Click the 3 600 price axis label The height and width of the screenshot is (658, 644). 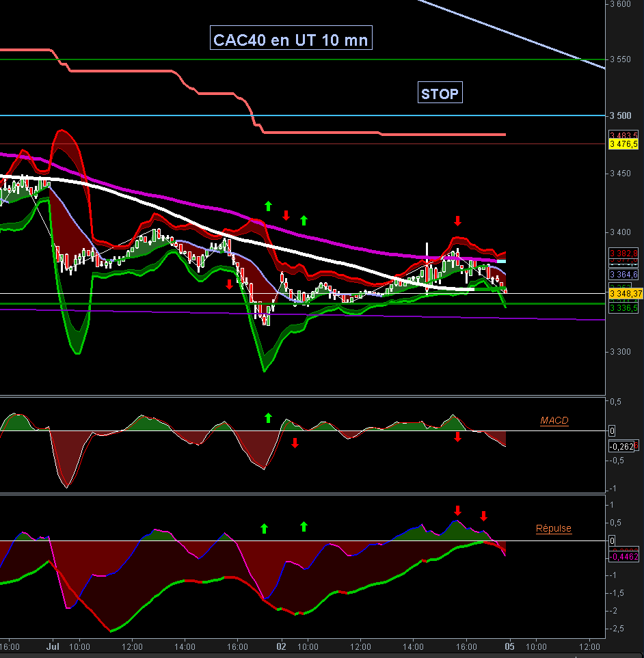pyautogui.click(x=620, y=4)
